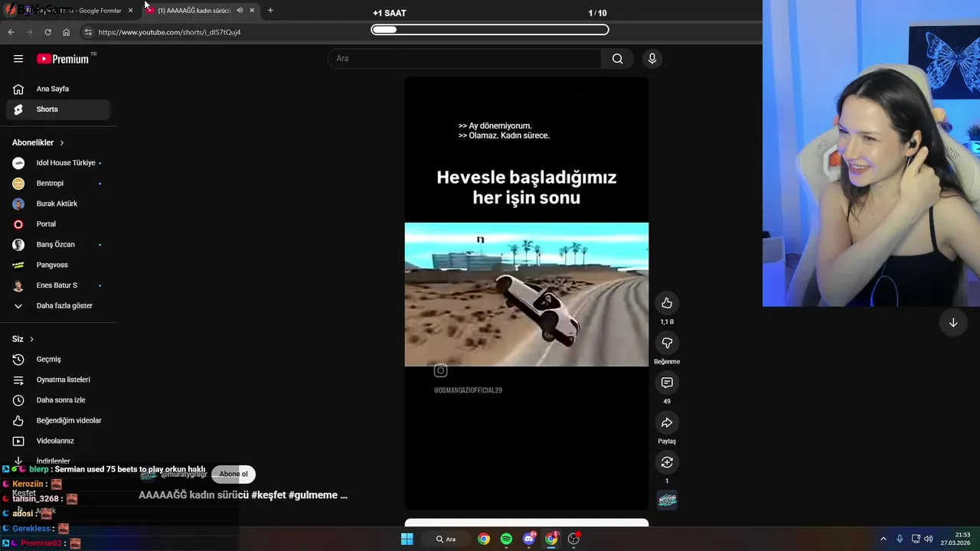Viewport: 980px width, 551px height.
Task: Expand Daha fazla göster subscriptions
Action: (58, 306)
